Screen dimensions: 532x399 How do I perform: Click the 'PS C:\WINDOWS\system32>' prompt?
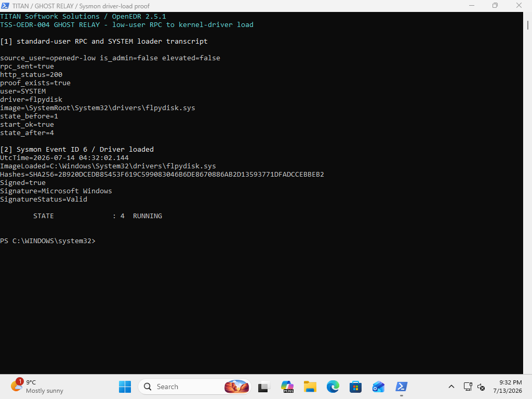tap(48, 241)
